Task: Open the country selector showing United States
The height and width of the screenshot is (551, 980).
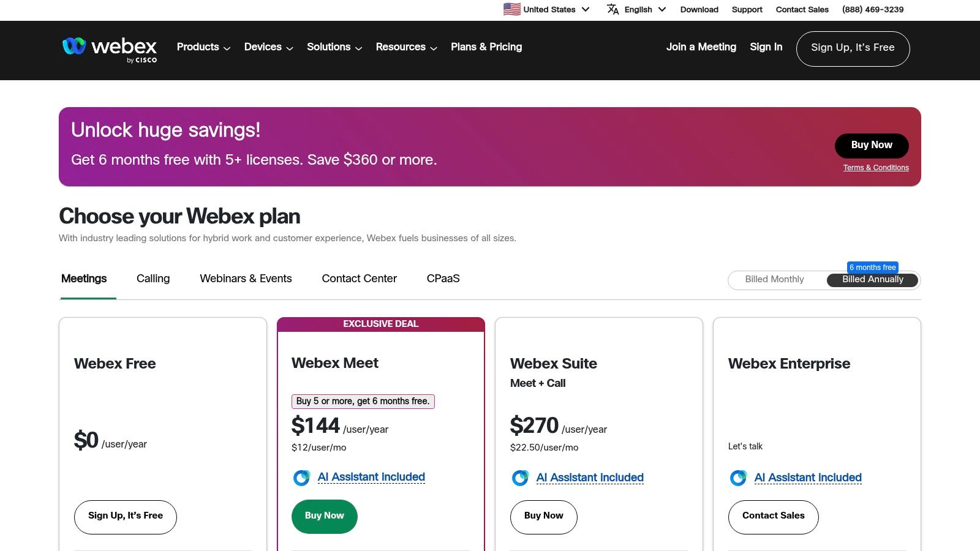Action: (x=547, y=9)
